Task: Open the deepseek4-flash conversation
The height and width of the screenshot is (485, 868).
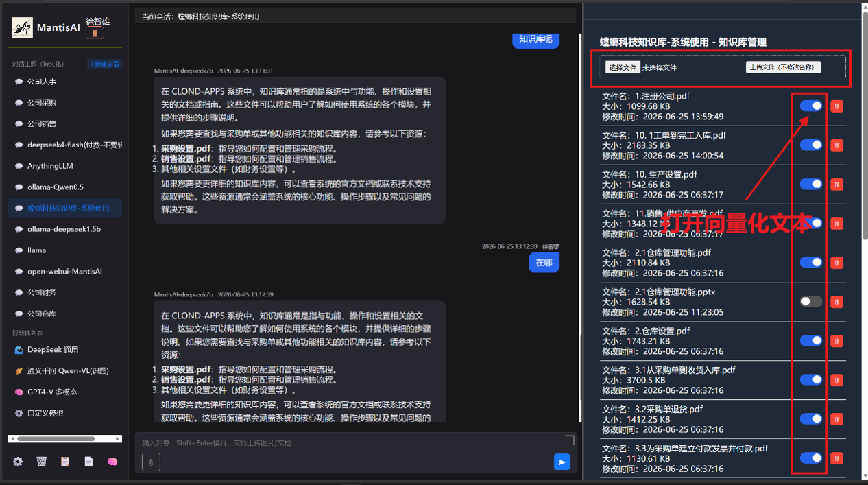Action: click(x=65, y=145)
